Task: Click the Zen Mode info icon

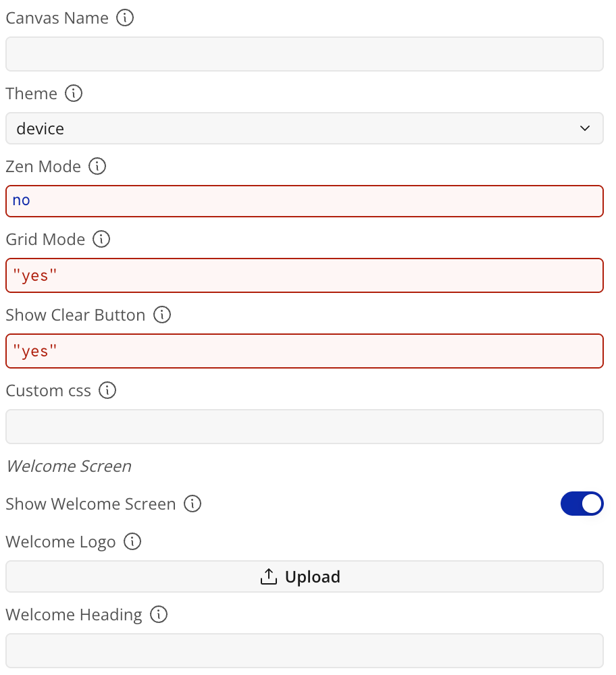Action: coord(97,166)
